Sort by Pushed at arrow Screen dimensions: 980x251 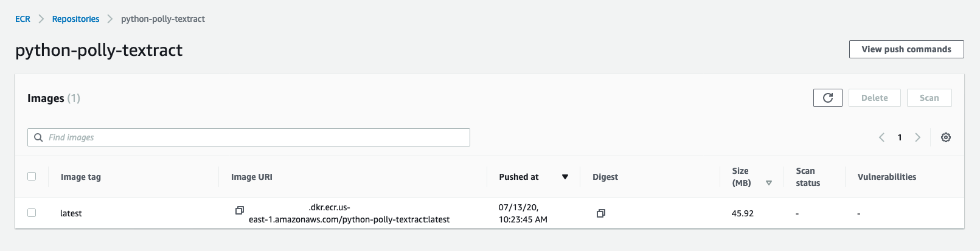pos(565,177)
